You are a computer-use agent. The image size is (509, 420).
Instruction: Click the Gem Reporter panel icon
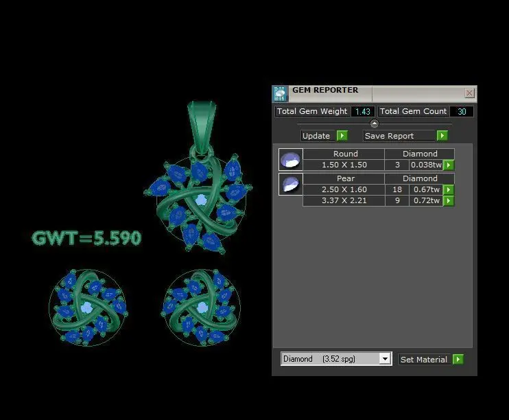[x=279, y=94]
